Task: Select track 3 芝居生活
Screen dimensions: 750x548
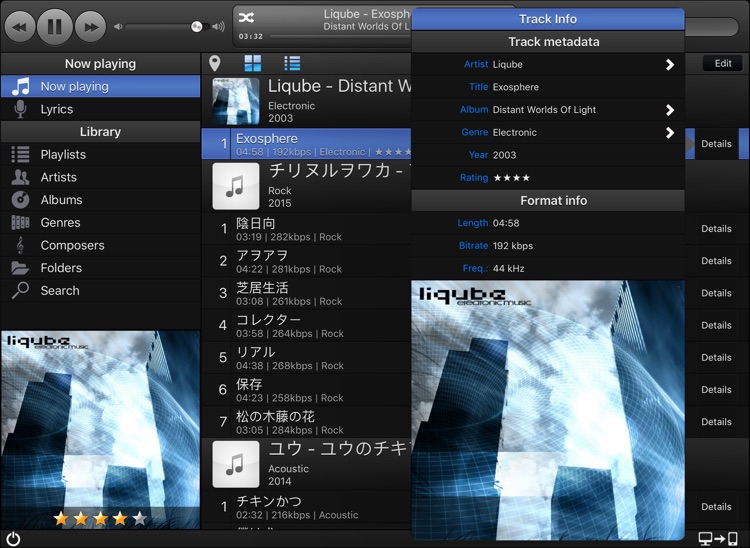Action: click(306, 293)
